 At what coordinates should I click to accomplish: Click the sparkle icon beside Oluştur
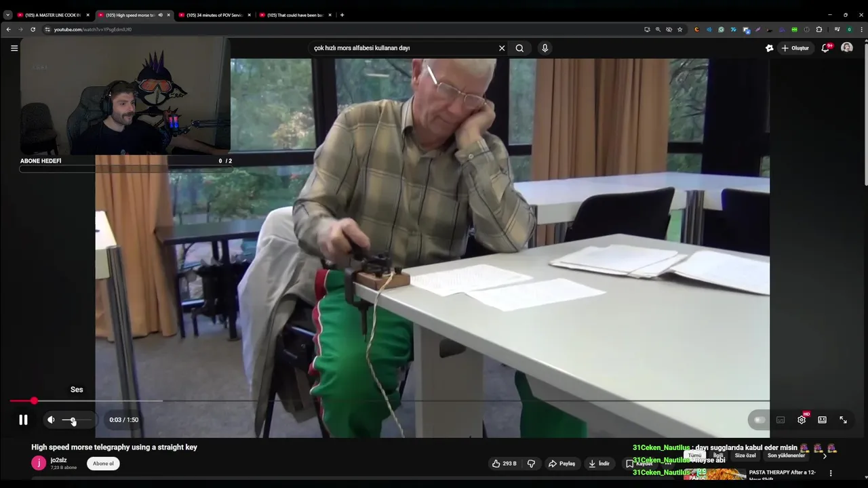769,48
